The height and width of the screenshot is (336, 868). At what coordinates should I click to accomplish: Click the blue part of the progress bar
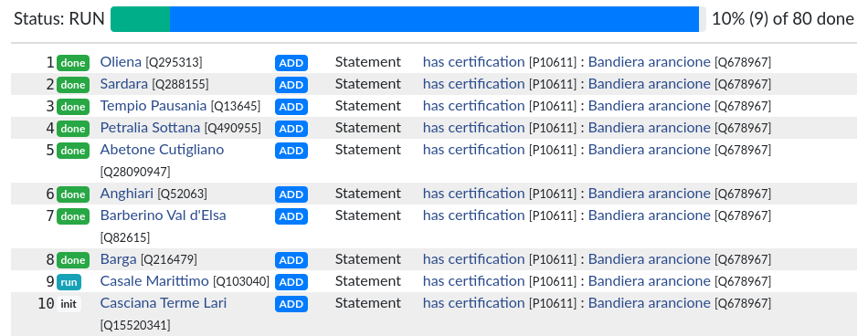point(435,19)
